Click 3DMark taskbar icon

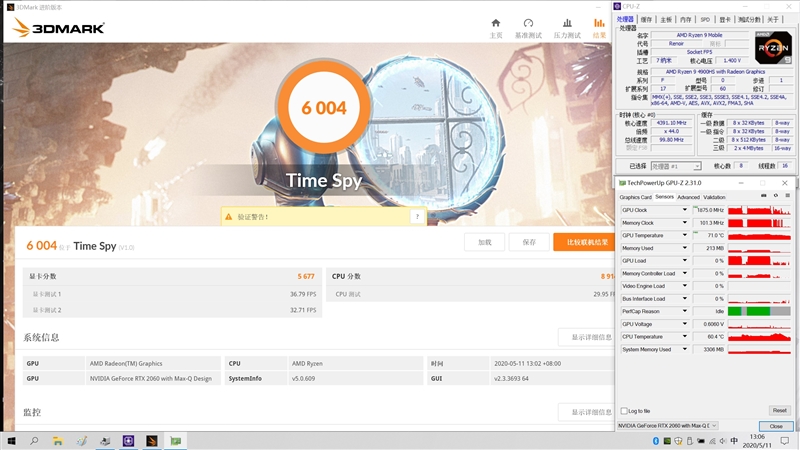point(152,441)
